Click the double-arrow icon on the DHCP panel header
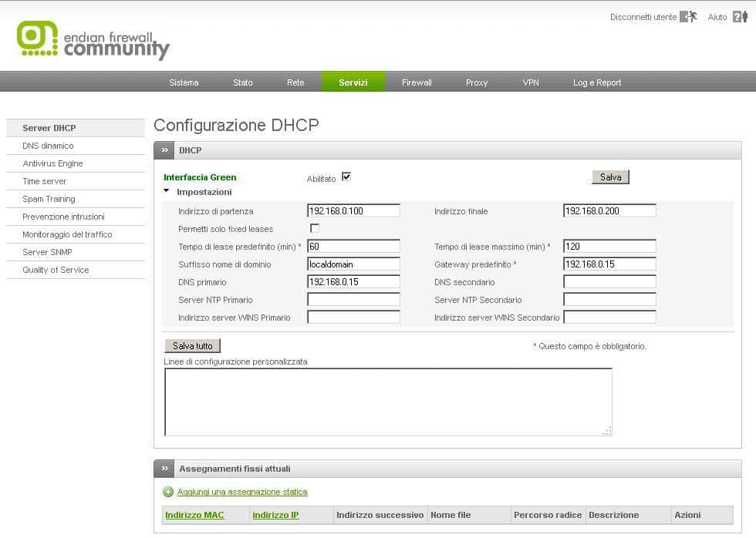This screenshot has height=538, width=756. pos(164,150)
